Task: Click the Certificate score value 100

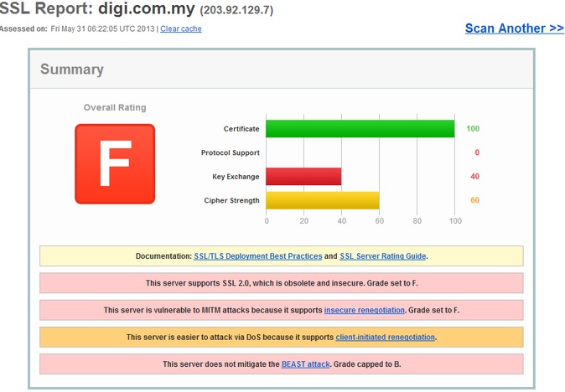Action: (x=473, y=128)
